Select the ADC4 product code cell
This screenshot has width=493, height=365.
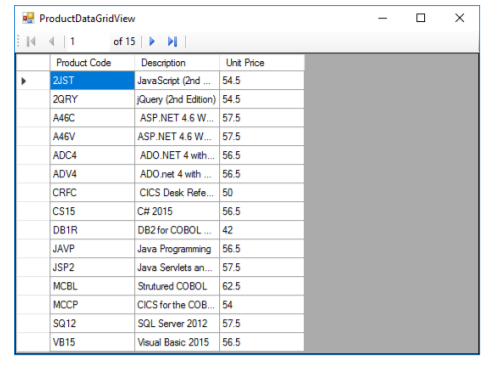tap(92, 155)
